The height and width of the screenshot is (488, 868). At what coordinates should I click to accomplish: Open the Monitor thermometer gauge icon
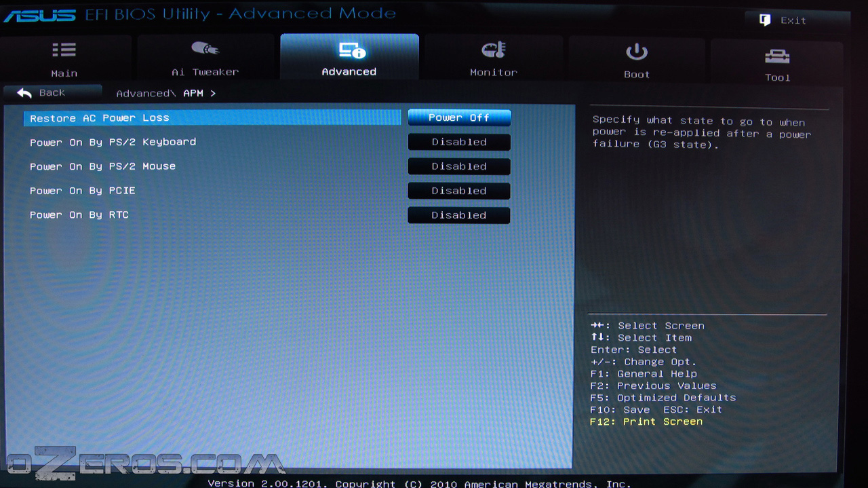(x=494, y=49)
